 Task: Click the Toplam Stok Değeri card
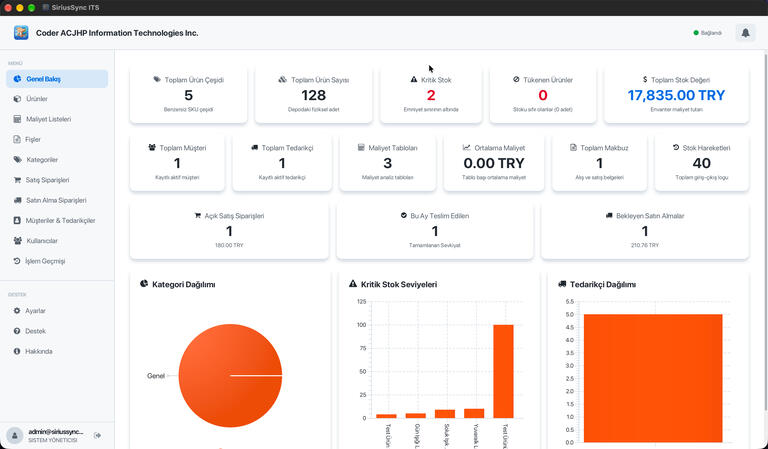pos(676,95)
